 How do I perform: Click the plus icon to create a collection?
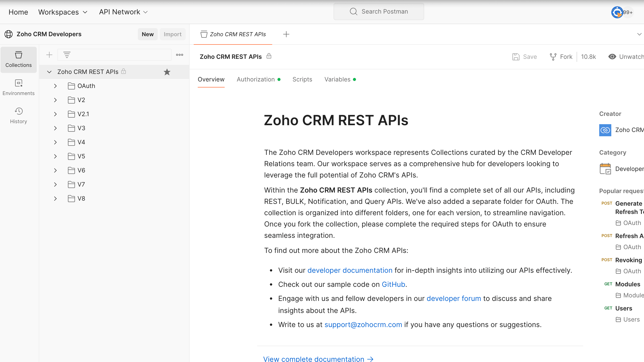(x=49, y=55)
